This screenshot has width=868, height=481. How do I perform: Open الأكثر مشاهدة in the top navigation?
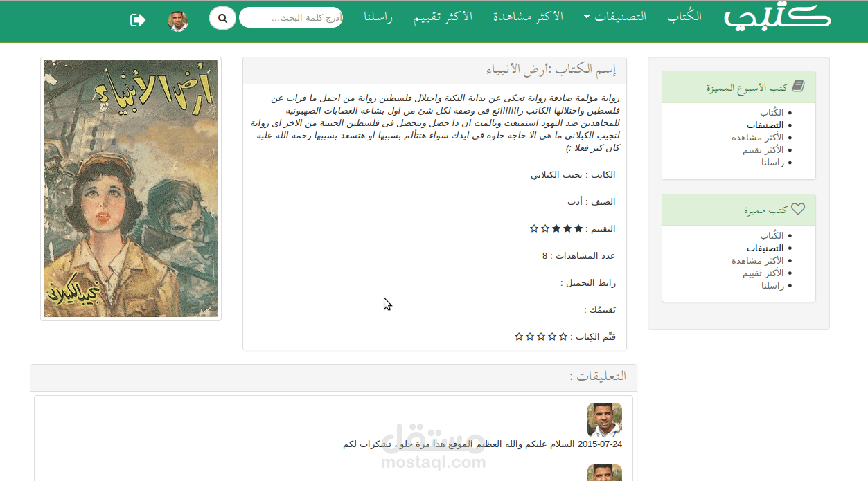coord(528,17)
